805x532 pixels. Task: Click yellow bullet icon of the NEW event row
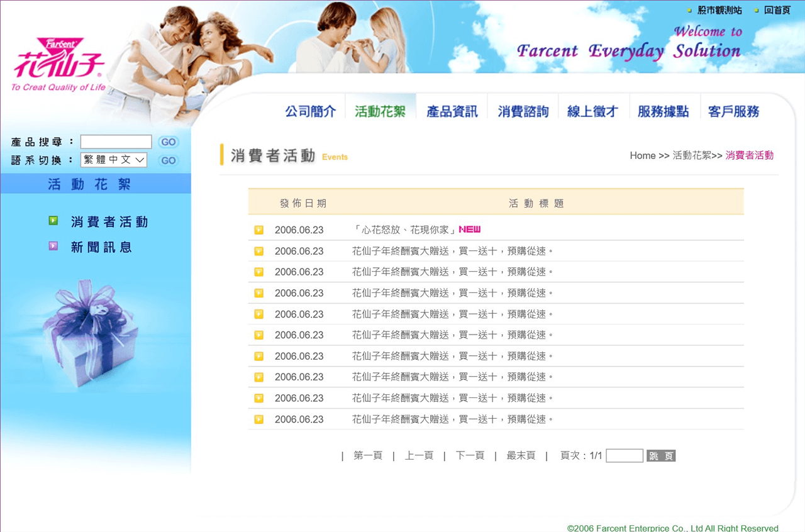coord(258,230)
